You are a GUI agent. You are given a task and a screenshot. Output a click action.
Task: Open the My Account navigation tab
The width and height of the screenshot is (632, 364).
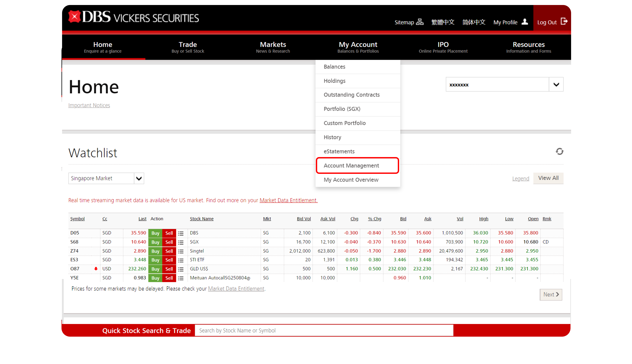[x=358, y=47]
